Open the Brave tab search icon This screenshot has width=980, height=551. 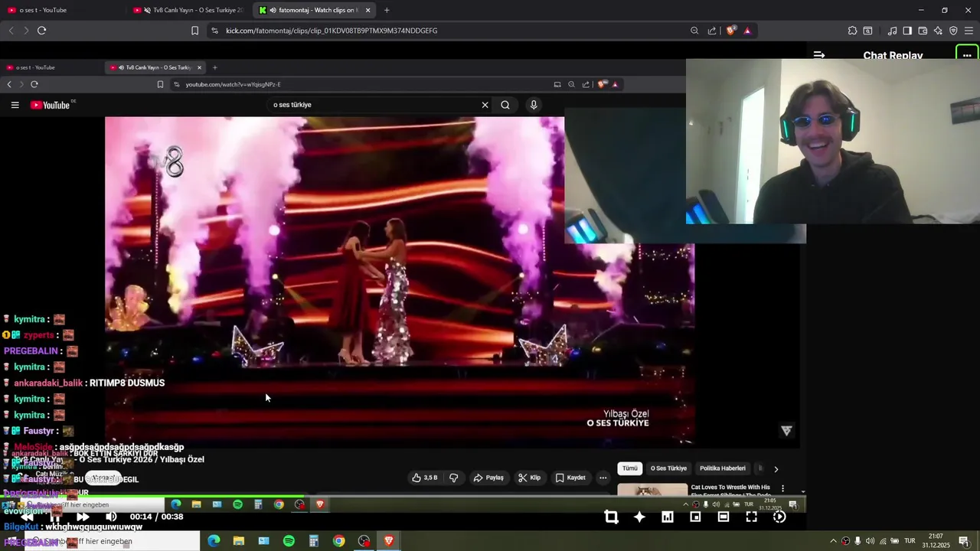tap(867, 31)
